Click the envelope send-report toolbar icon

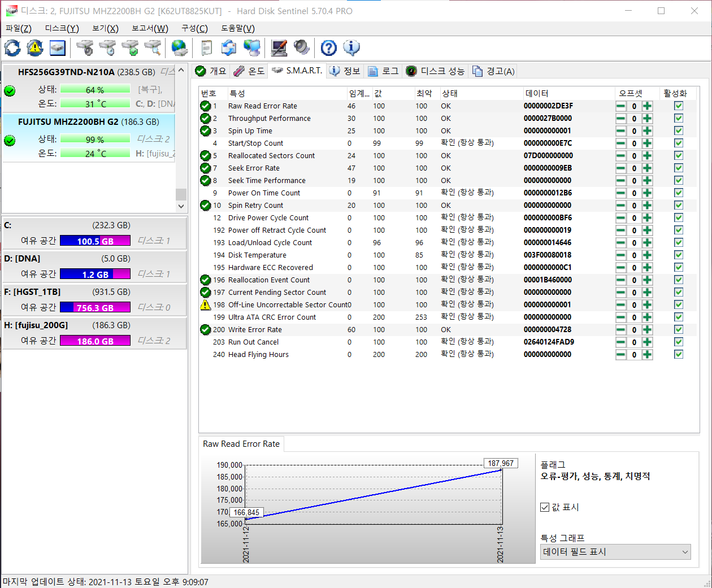pyautogui.click(x=229, y=48)
